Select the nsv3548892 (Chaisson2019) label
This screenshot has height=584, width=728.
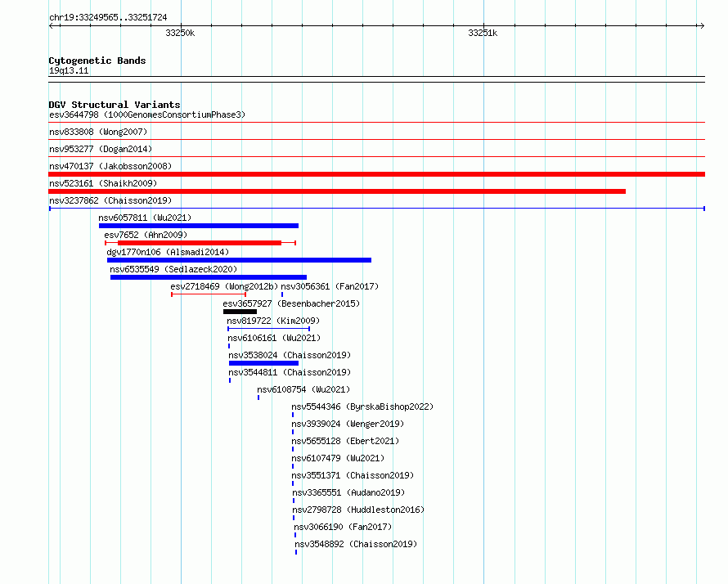356,544
